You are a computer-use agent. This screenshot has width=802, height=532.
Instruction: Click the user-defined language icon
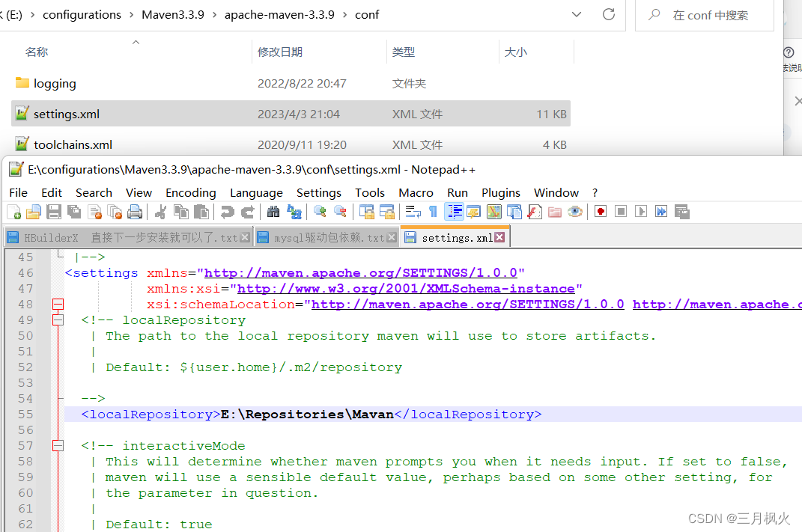click(473, 212)
